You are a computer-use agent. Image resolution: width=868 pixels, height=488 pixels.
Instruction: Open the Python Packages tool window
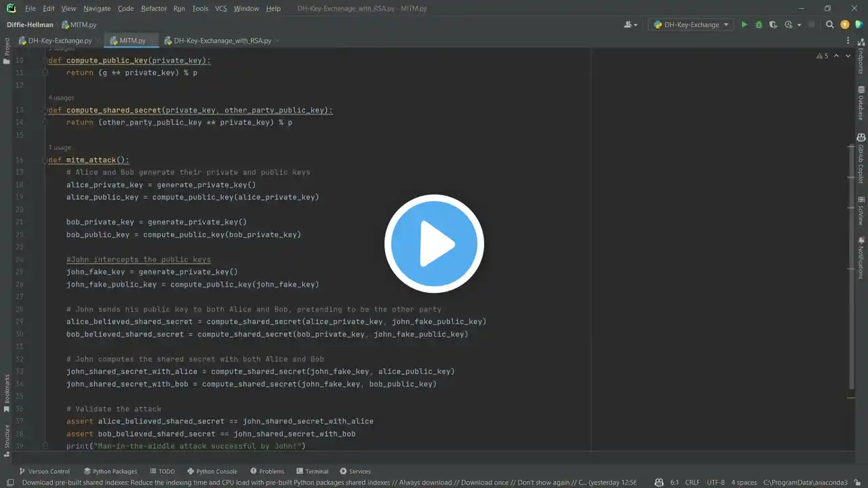[x=111, y=471]
